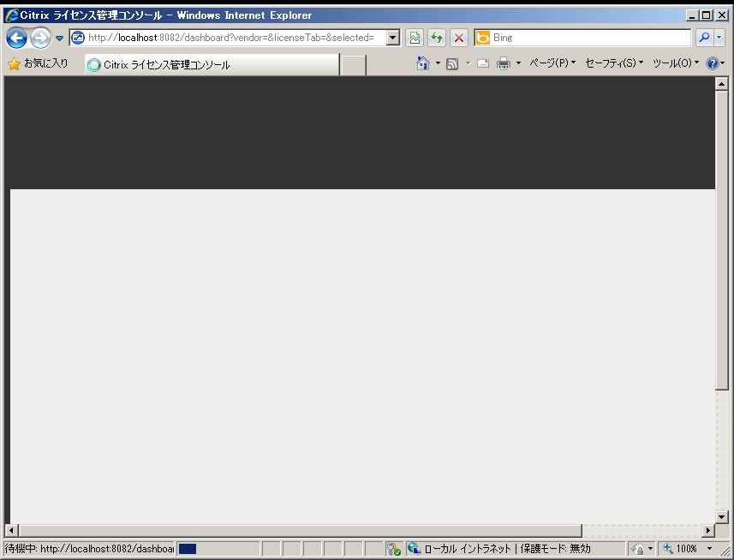This screenshot has width=734, height=560.
Task: Open the セーフティ(S) menu
Action: point(613,64)
